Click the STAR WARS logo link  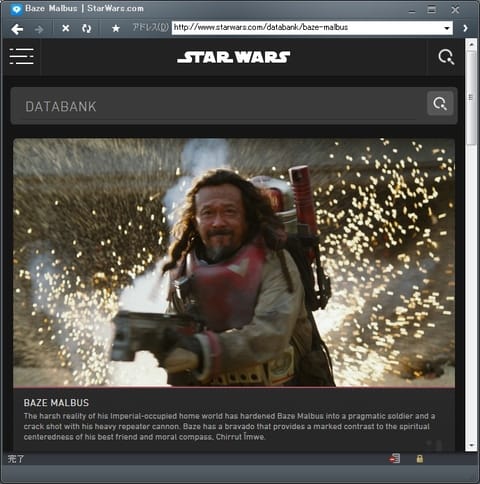pyautogui.click(x=233, y=57)
